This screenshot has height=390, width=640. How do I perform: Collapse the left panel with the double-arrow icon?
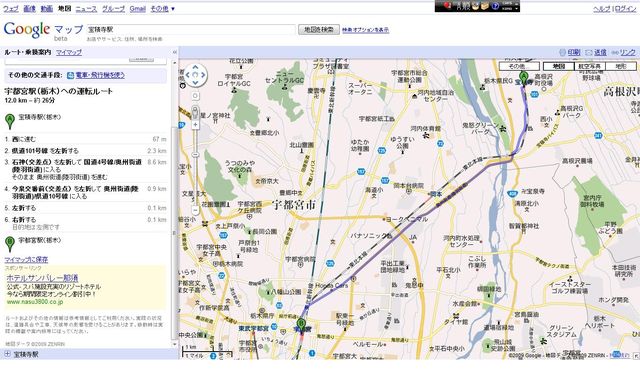[x=175, y=52]
